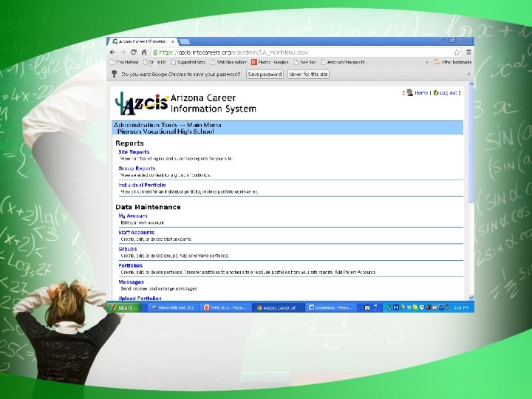Open the Free Hotmail bookmark

[x=125, y=62]
